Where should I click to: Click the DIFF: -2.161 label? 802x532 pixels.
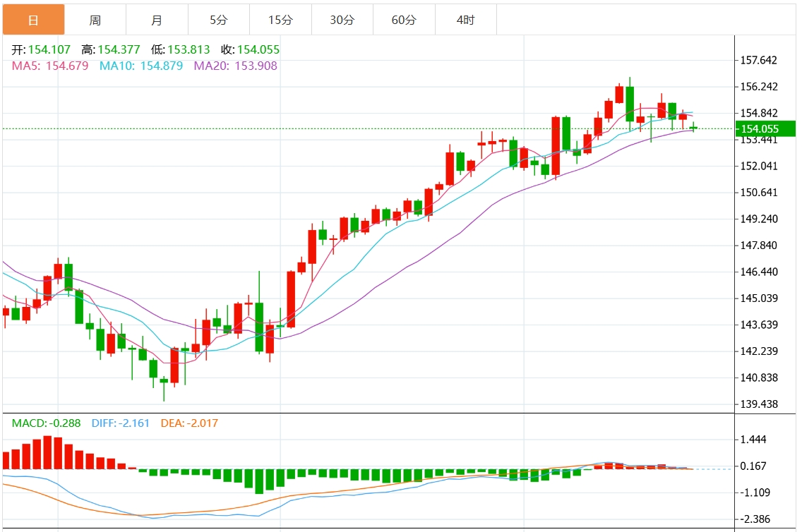coord(120,423)
